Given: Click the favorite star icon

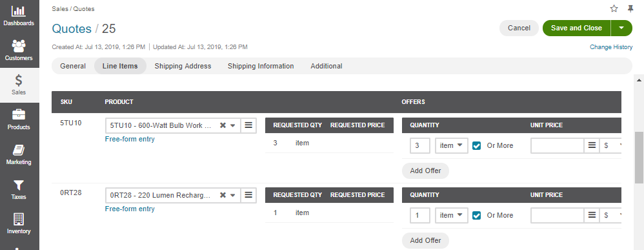Looking at the screenshot, I should (x=614, y=8).
